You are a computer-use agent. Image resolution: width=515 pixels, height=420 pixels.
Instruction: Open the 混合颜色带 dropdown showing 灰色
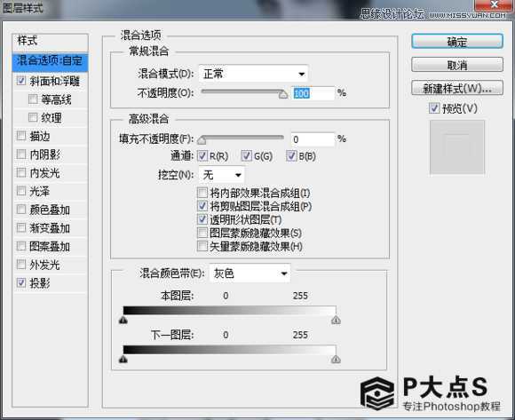tap(250, 273)
